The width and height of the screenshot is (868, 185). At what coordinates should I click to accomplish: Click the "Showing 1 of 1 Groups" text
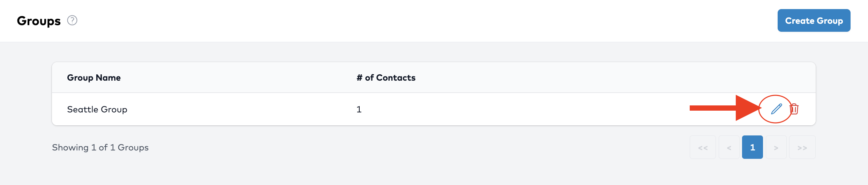pyautogui.click(x=100, y=147)
